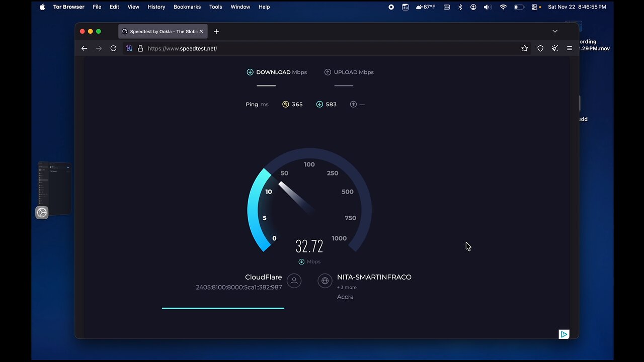Open the Tor Browser app menu
The width and height of the screenshot is (644, 362).
pyautogui.click(x=69, y=7)
